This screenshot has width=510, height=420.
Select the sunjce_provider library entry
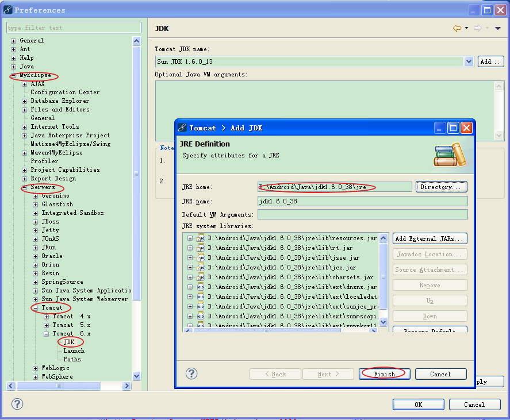click(x=293, y=306)
